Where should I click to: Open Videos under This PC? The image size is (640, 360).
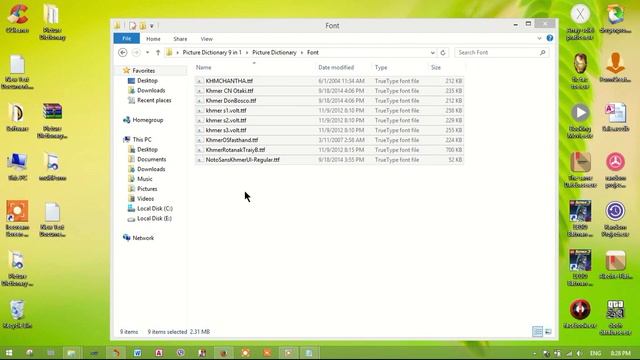(x=145, y=199)
